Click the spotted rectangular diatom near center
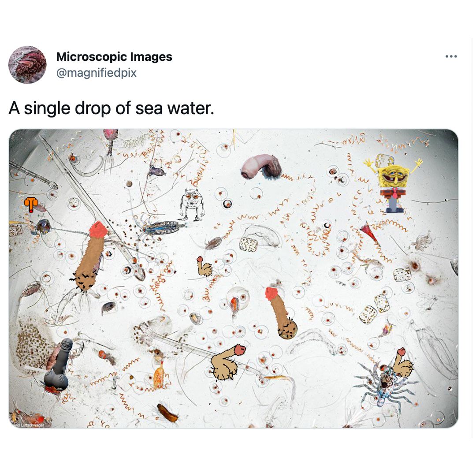The height and width of the screenshot is (476, 476). coord(248,245)
